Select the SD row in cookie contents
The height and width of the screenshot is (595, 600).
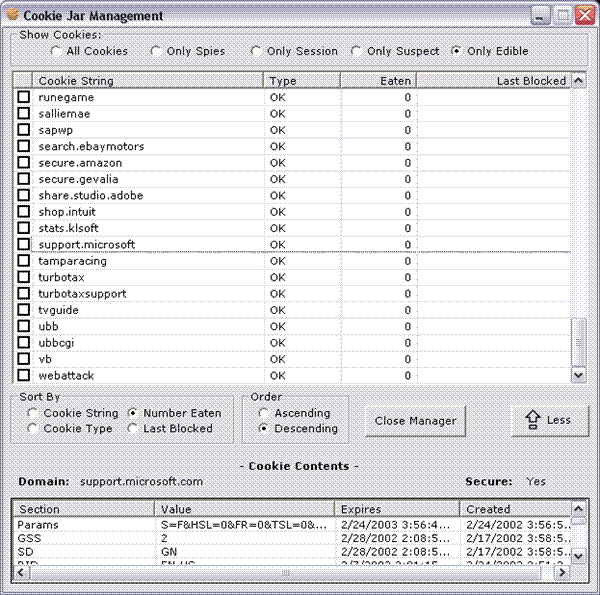tap(292, 552)
